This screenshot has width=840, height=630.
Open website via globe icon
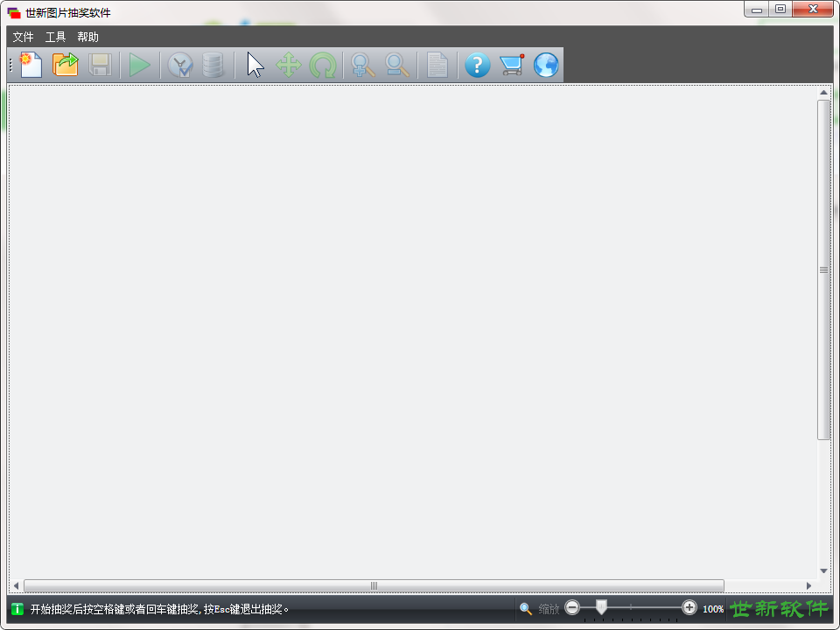click(546, 66)
